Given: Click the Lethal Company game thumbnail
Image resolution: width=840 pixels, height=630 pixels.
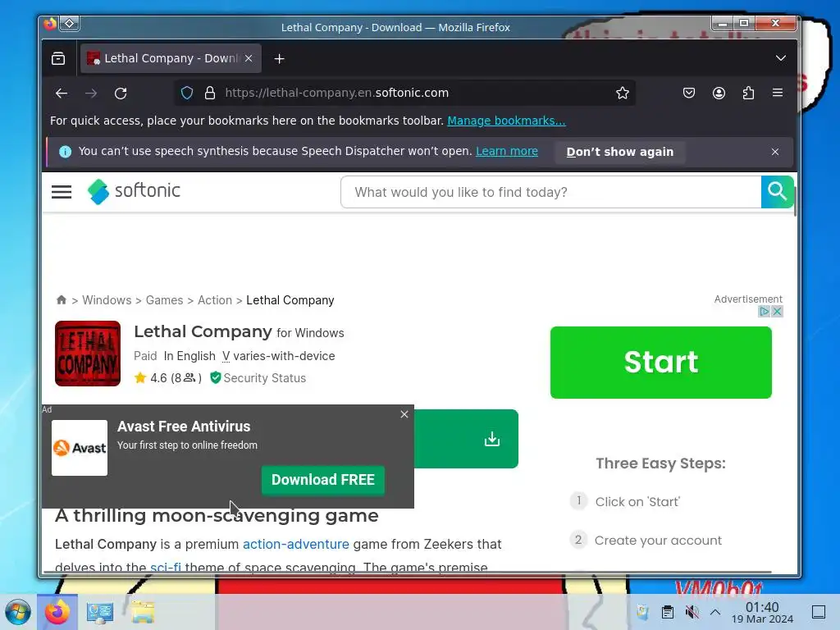Looking at the screenshot, I should coord(88,354).
